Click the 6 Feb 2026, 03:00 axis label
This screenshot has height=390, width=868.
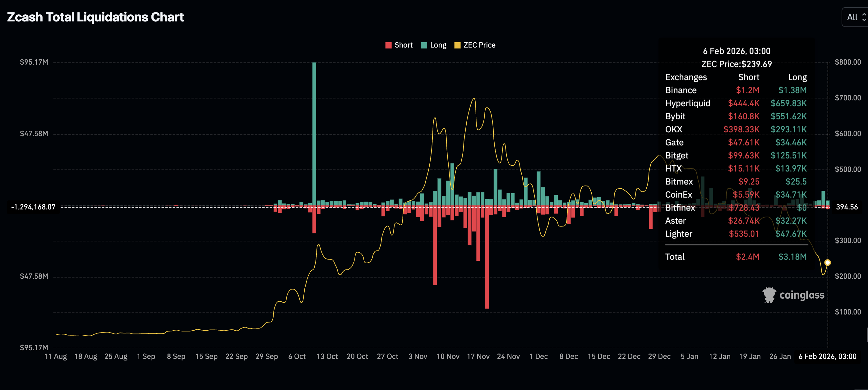pos(827,356)
